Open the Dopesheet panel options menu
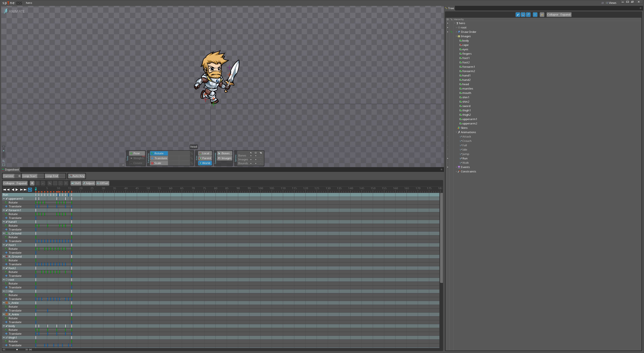This screenshot has height=353, width=644. click(x=441, y=170)
